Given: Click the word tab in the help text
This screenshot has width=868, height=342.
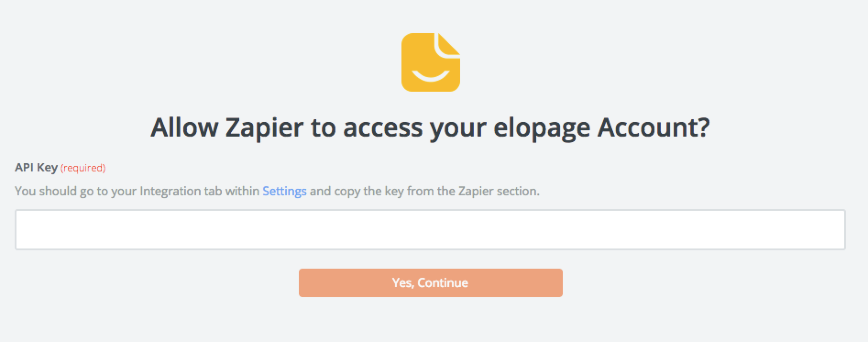Looking at the screenshot, I should click(x=213, y=191).
